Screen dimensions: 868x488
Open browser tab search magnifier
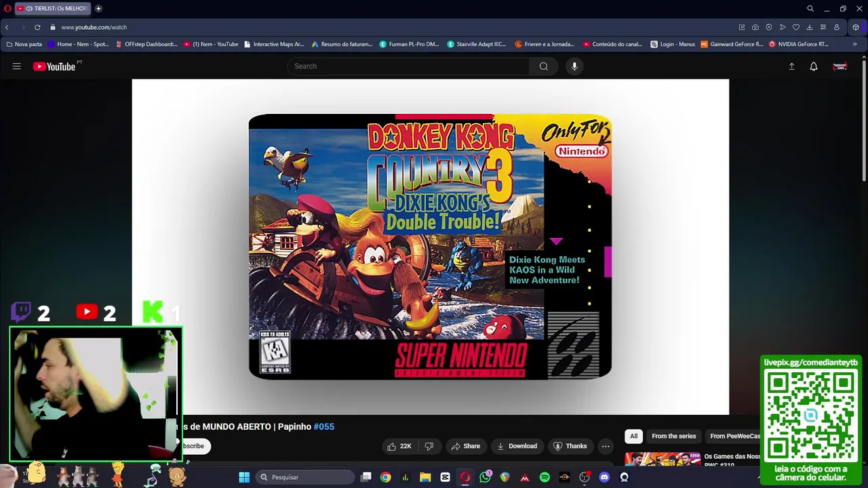tap(810, 8)
